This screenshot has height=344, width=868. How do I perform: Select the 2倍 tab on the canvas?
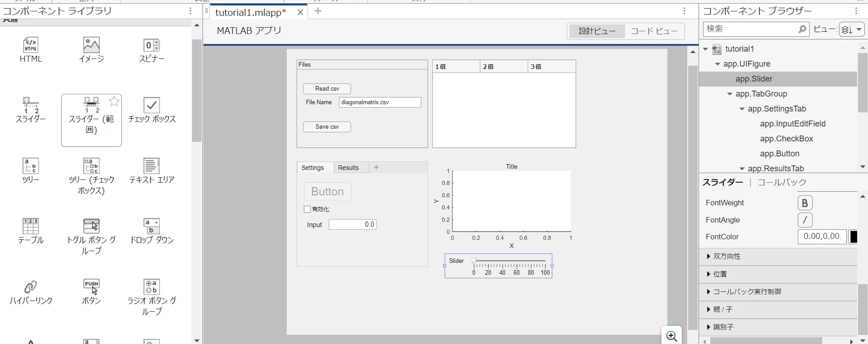(x=503, y=67)
